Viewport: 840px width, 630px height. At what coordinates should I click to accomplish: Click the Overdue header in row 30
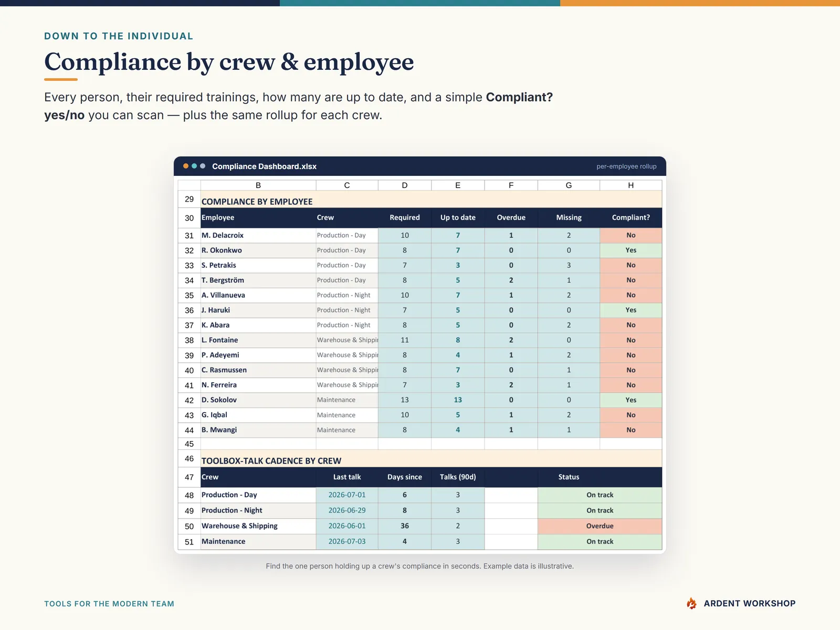511,217
